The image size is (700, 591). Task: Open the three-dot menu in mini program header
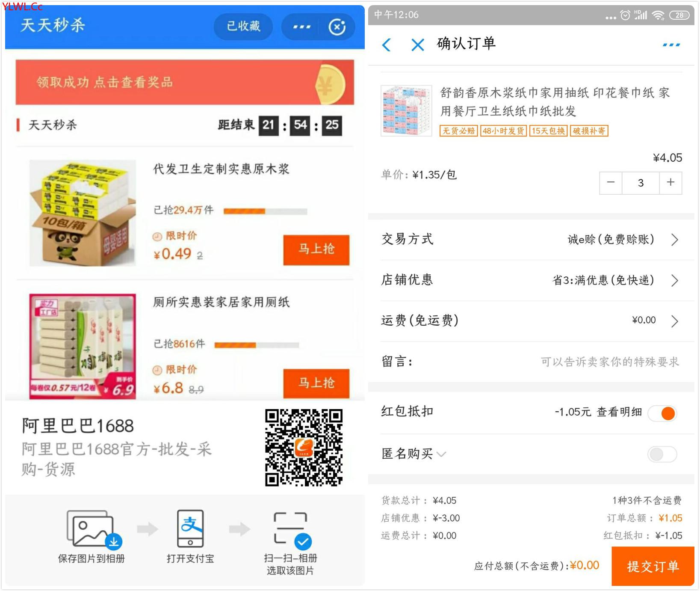click(302, 27)
